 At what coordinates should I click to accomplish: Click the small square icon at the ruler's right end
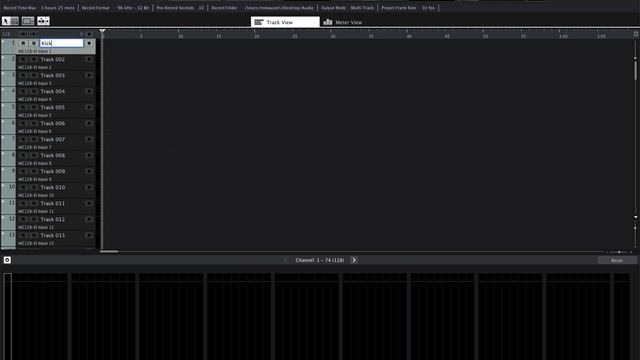point(636,34)
